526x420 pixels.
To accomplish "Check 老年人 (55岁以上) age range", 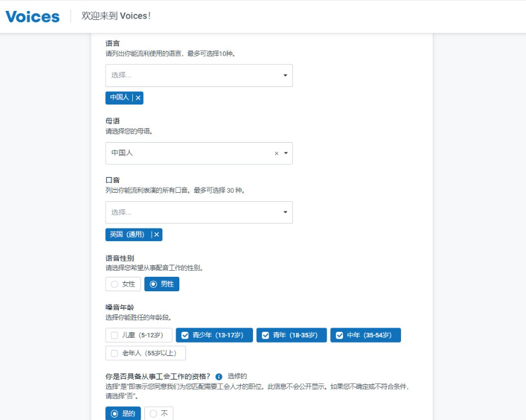I will tap(146, 354).
